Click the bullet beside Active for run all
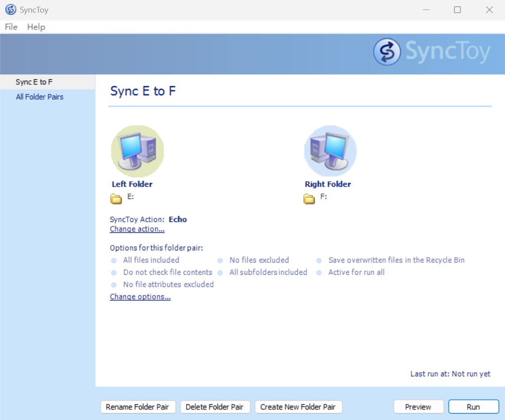 click(320, 272)
